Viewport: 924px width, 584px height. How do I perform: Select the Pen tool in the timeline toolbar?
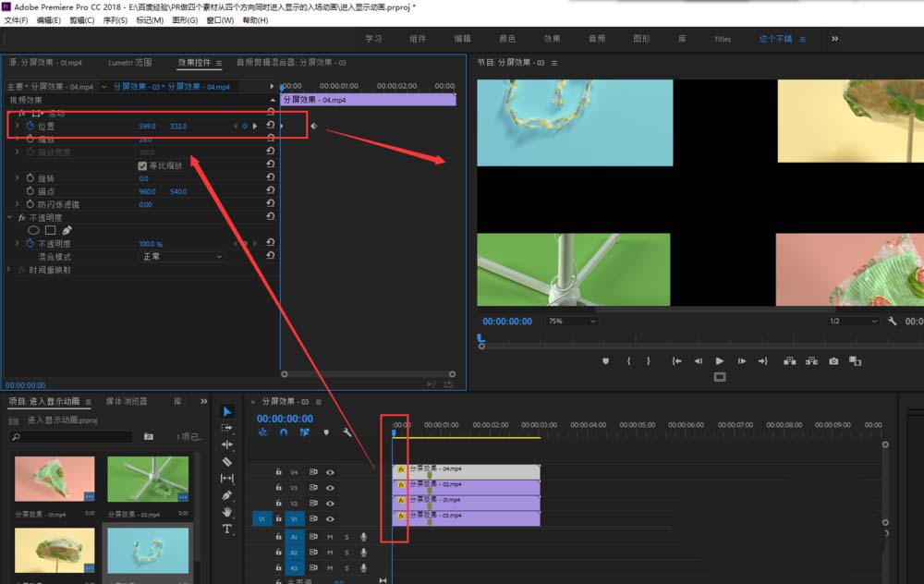click(x=227, y=495)
